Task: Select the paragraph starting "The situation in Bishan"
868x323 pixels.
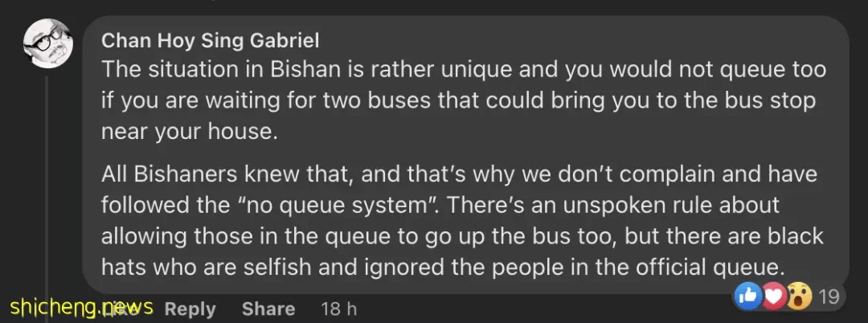Action: pyautogui.click(x=464, y=100)
